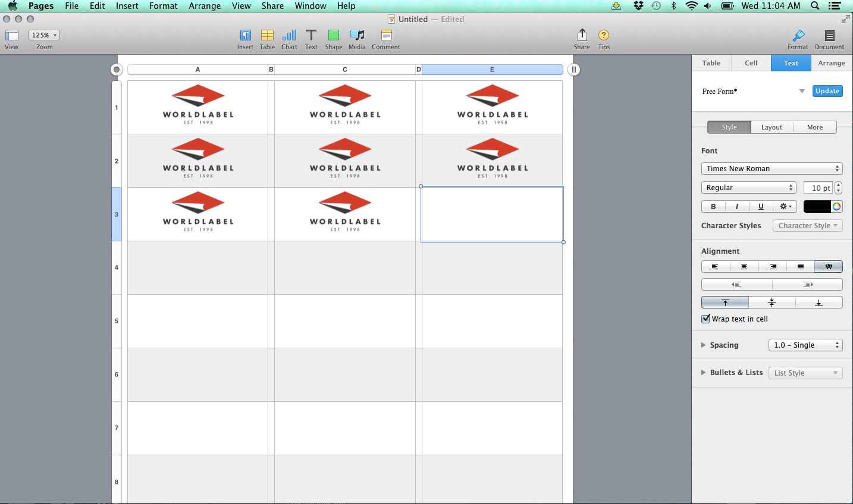Open Character Style dropdown
This screenshot has height=504, width=853.
pyautogui.click(x=807, y=225)
